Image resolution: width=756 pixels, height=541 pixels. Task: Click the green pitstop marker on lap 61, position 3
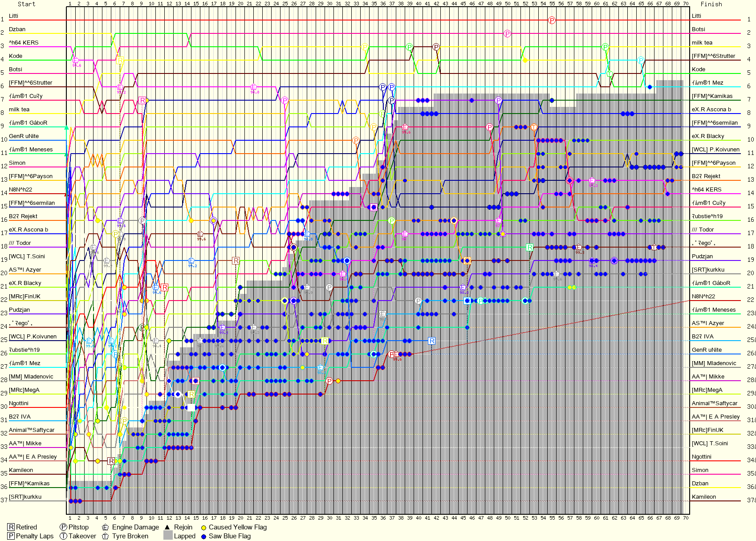(x=605, y=47)
